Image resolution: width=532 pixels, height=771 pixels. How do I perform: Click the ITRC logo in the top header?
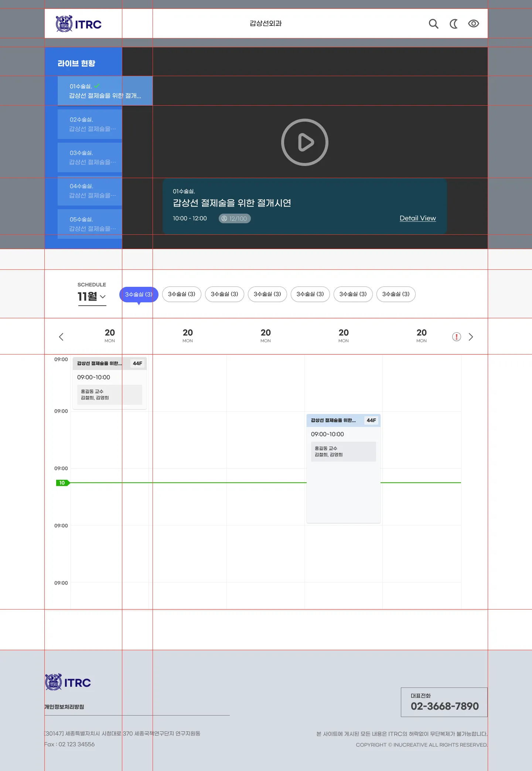coord(78,24)
